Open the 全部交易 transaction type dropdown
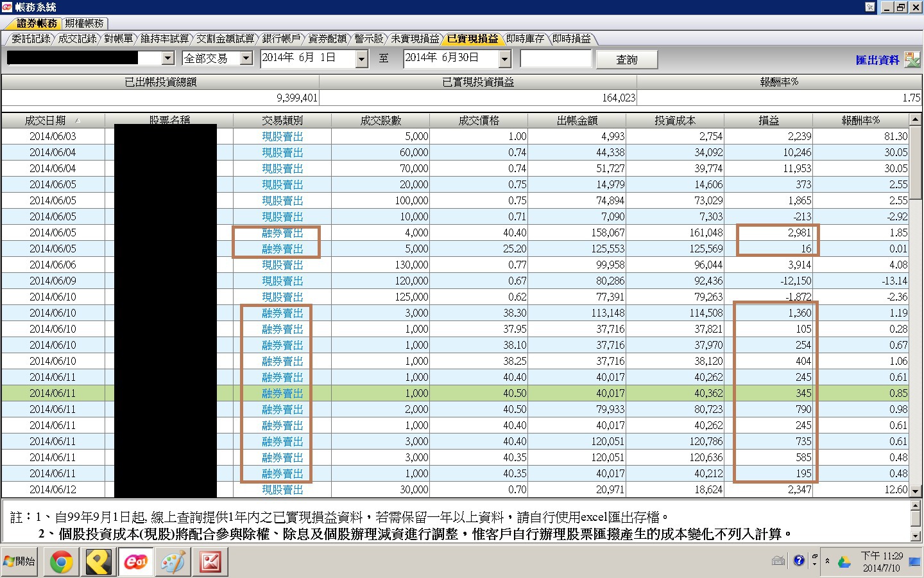Image resolution: width=924 pixels, height=578 pixels. [x=246, y=58]
